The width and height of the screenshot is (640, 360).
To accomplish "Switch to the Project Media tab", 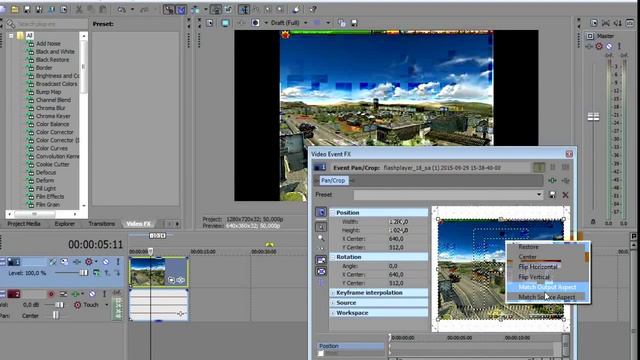I will click(24, 224).
